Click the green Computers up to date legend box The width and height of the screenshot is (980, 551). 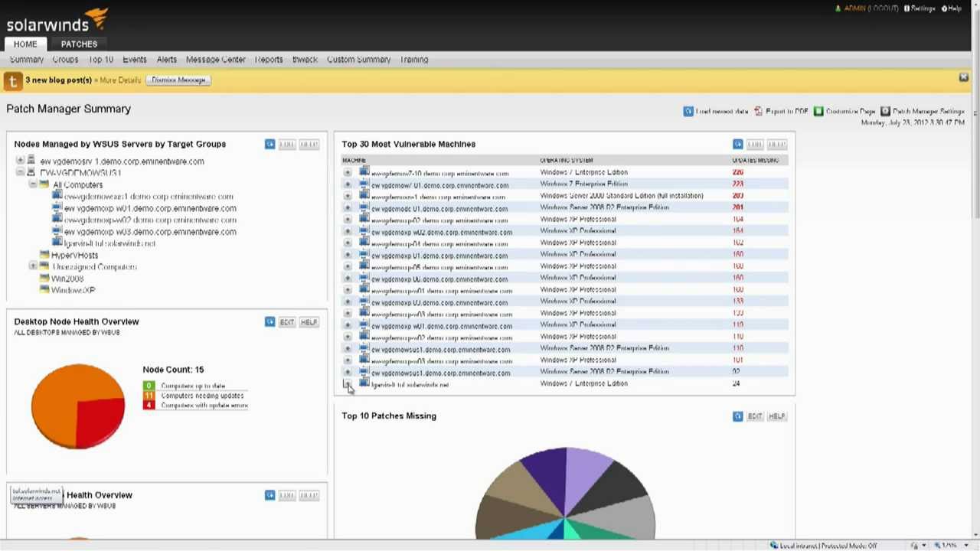149,386
